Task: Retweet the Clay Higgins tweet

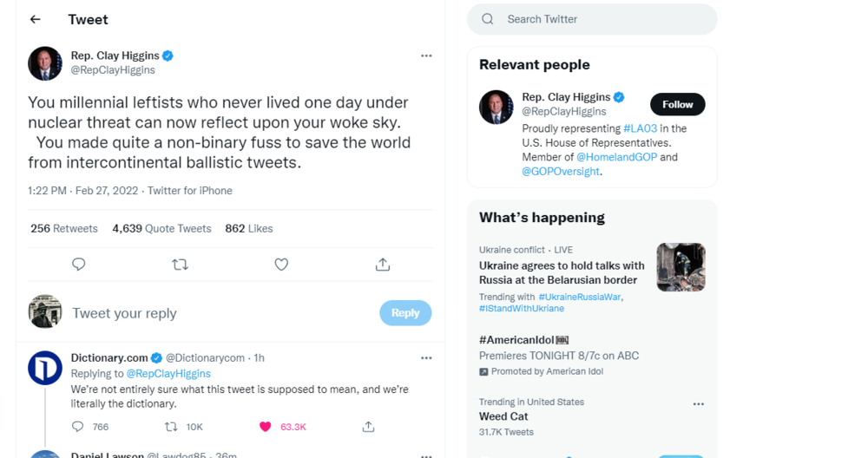Action: click(x=181, y=265)
